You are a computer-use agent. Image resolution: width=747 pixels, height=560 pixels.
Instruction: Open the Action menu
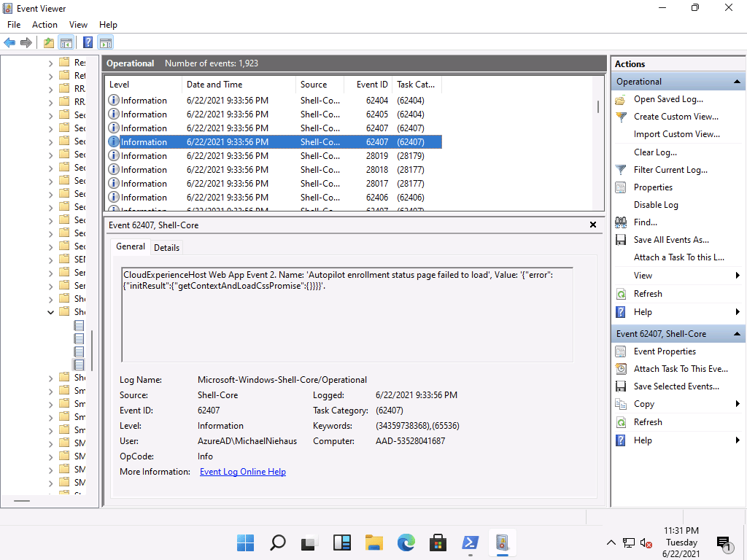[x=44, y=25]
